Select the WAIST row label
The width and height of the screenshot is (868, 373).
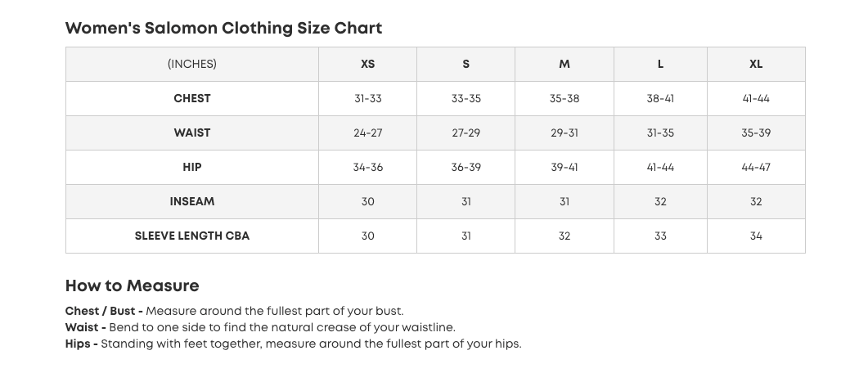[192, 133]
